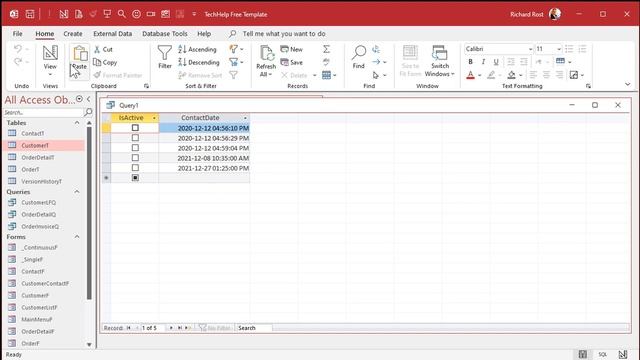Open MainMenuF form in navigation

36,320
